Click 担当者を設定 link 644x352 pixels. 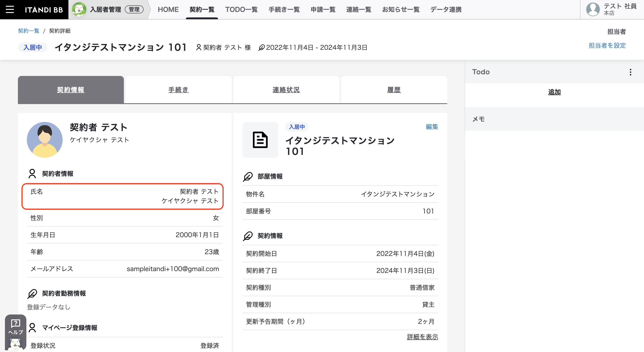607,45
